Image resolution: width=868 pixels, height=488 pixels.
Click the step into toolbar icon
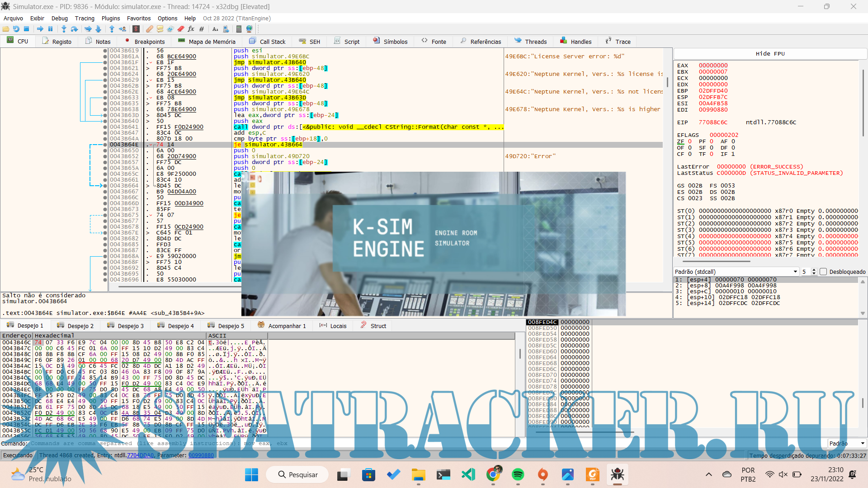[64, 29]
